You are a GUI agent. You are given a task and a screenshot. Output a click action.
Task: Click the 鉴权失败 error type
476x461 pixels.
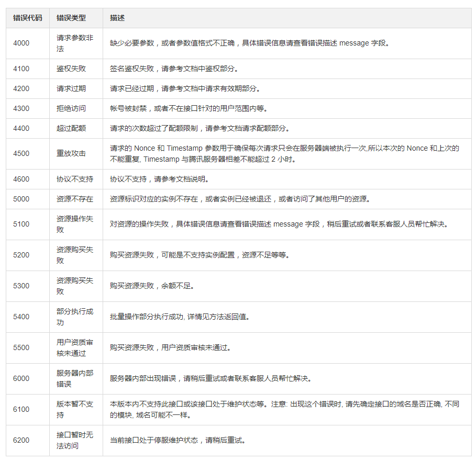pos(71,69)
